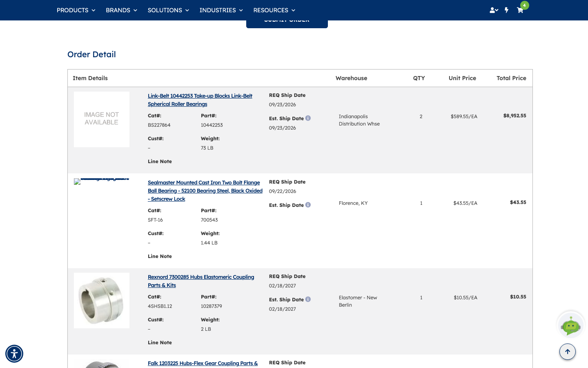Screen dimensions: 588x368
Task: Select unit price $10.55/EA
Action: [x=465, y=298]
